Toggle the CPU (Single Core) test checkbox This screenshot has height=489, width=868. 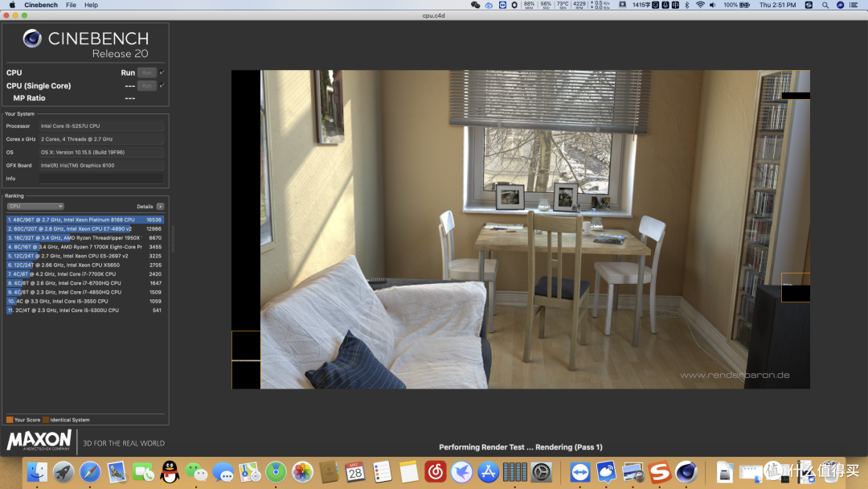click(162, 85)
